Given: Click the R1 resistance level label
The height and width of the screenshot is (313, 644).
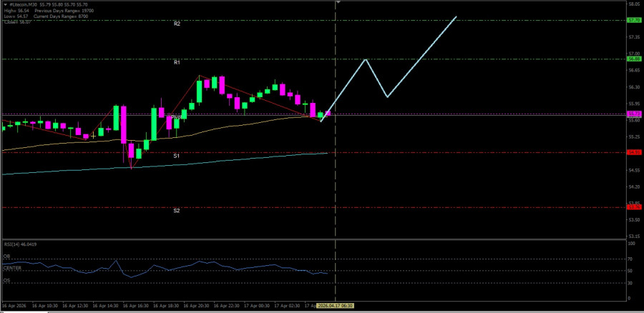Looking at the screenshot, I should click(177, 62).
